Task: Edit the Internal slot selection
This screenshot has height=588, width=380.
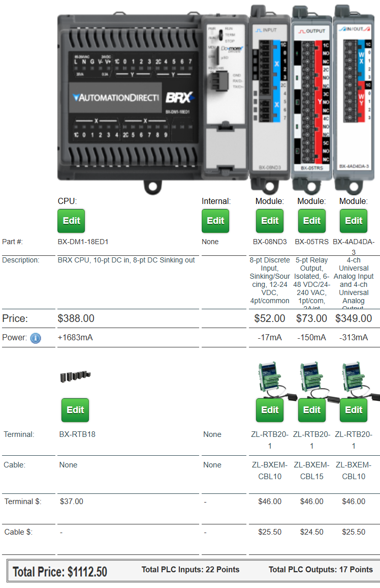Action: (x=215, y=221)
